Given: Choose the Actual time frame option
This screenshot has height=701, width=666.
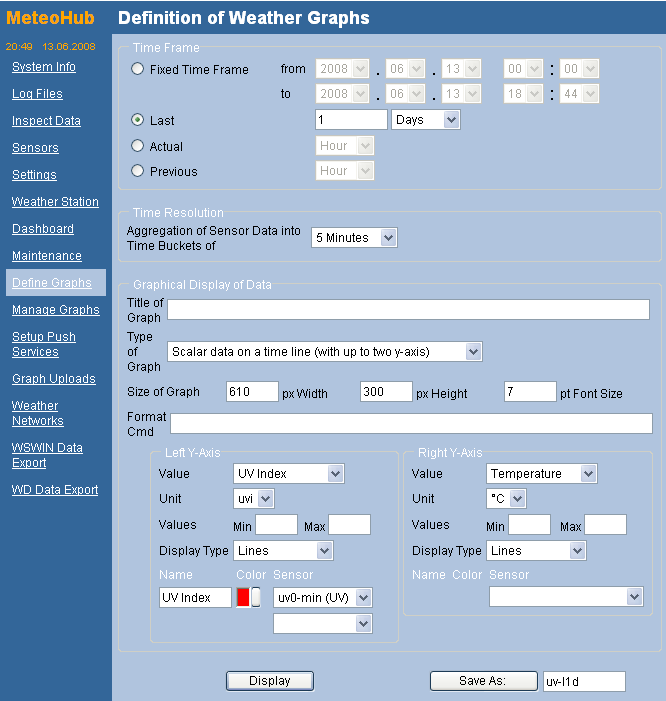Looking at the screenshot, I should point(138,146).
